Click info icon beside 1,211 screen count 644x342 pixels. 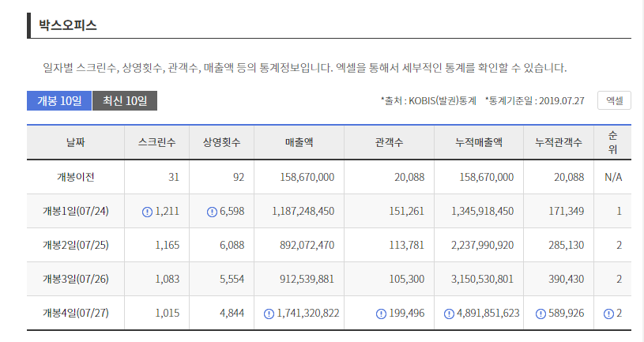pos(147,212)
